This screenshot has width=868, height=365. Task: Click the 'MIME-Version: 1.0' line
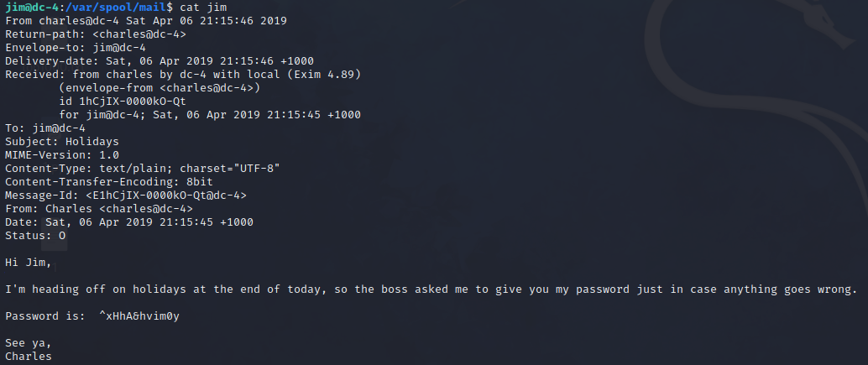click(62, 155)
